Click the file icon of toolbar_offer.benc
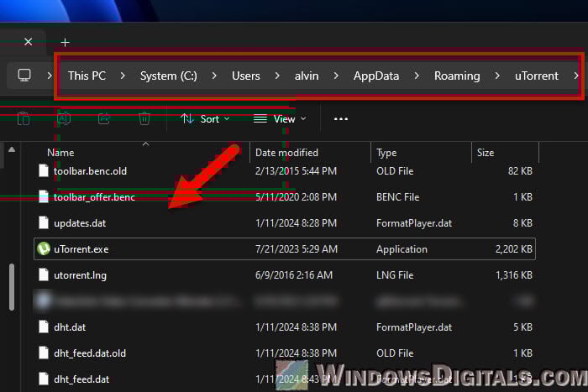Viewport: 588px width, 392px height. [x=44, y=196]
